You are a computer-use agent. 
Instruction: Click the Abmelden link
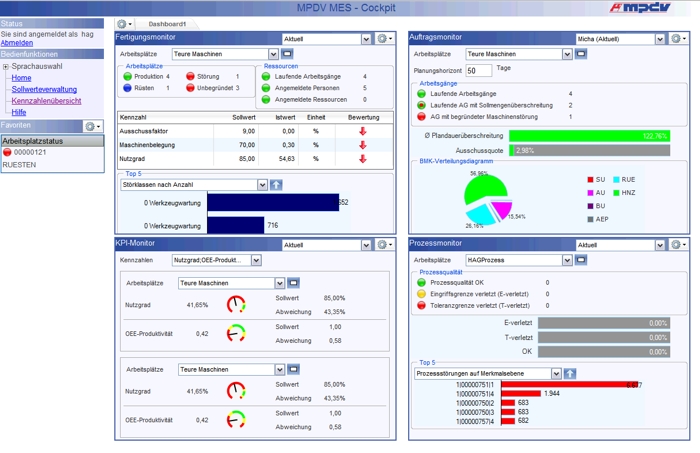[x=17, y=43]
